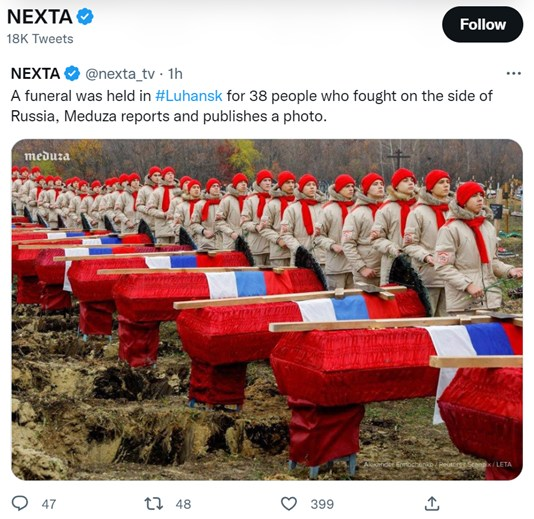Click the 399 likes count
The height and width of the screenshot is (519, 534).
pos(322,504)
